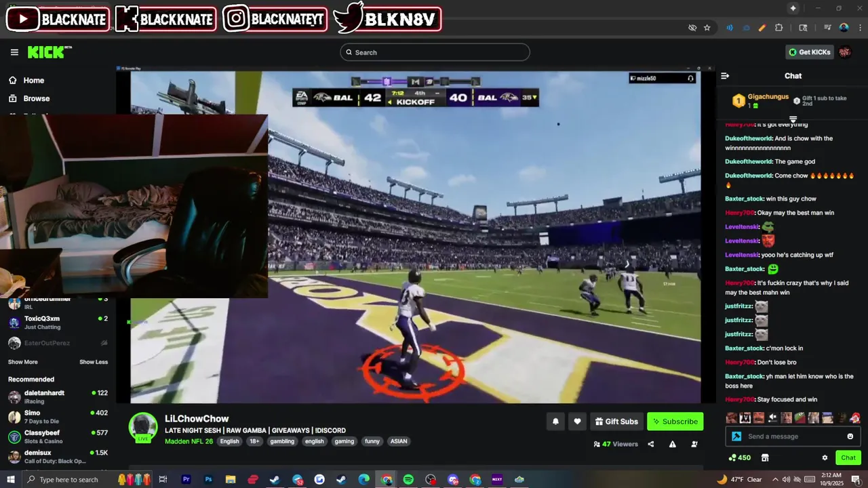The width and height of the screenshot is (868, 488).
Task: Select the gaming stream tag
Action: [x=344, y=441]
